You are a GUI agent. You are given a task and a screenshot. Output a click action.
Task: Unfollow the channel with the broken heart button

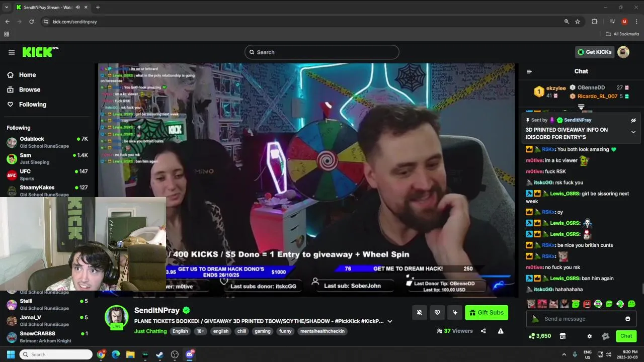[x=437, y=313]
